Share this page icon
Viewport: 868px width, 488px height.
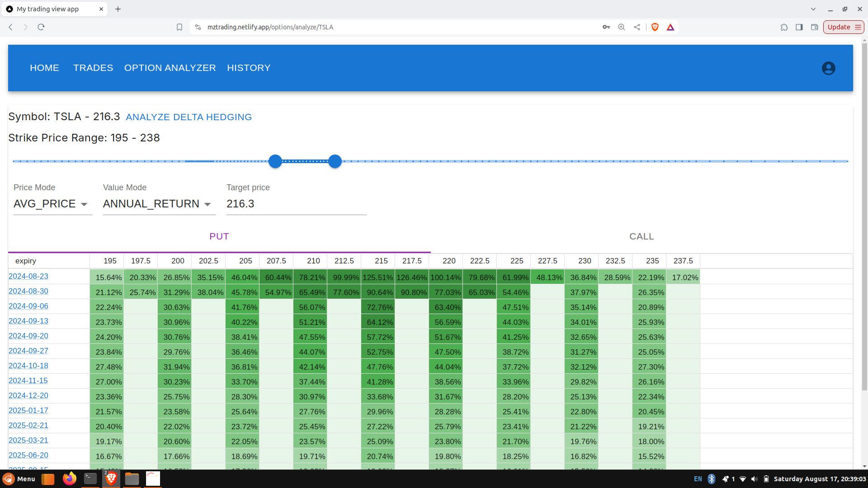(637, 27)
